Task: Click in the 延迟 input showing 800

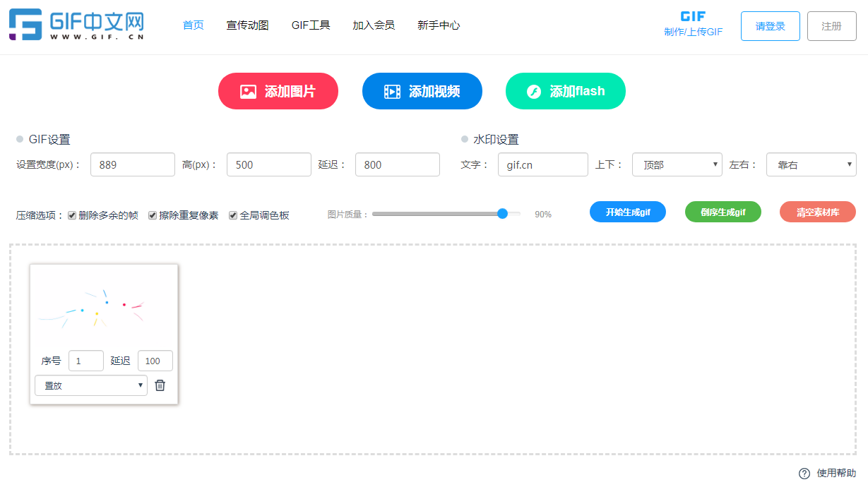Action: pos(398,164)
